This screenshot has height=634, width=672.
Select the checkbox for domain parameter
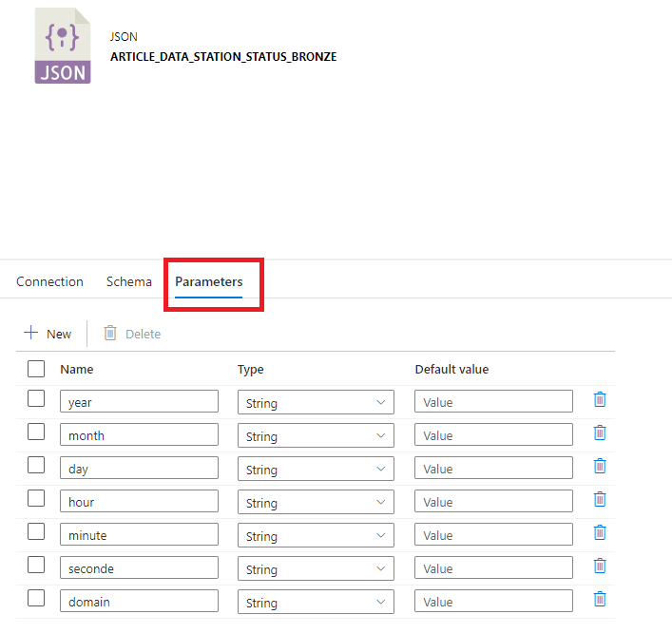pos(36,599)
